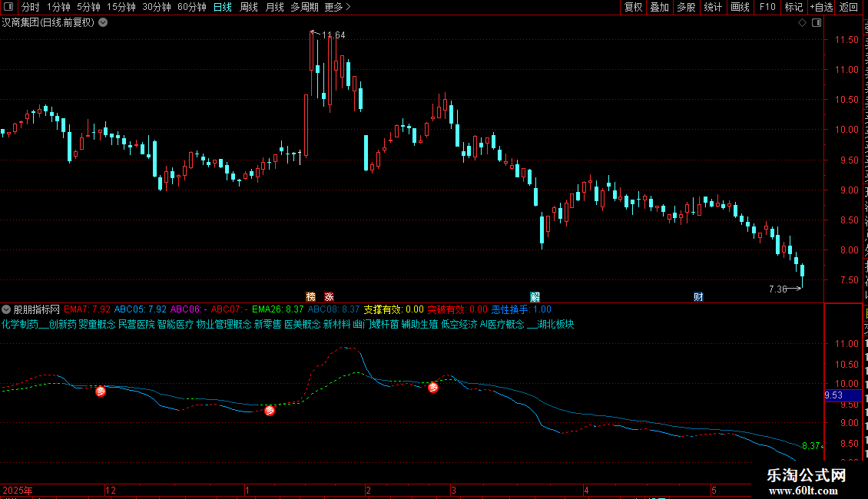Image resolution: width=868 pixels, height=499 pixels.
Task: Click the 2025年 label on the time axis
Action: click(17, 490)
